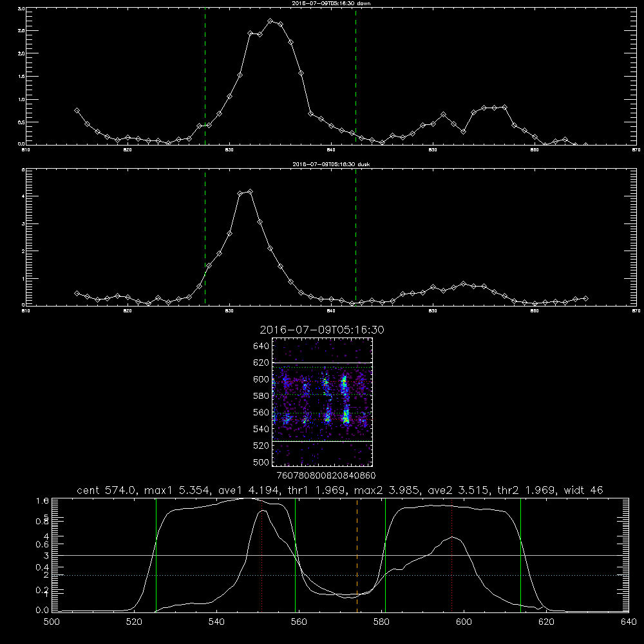Viewport: 644px width, 644px height.
Task: Click the dotted horizontal threshold line in the bottom plot
Action: coord(340,575)
